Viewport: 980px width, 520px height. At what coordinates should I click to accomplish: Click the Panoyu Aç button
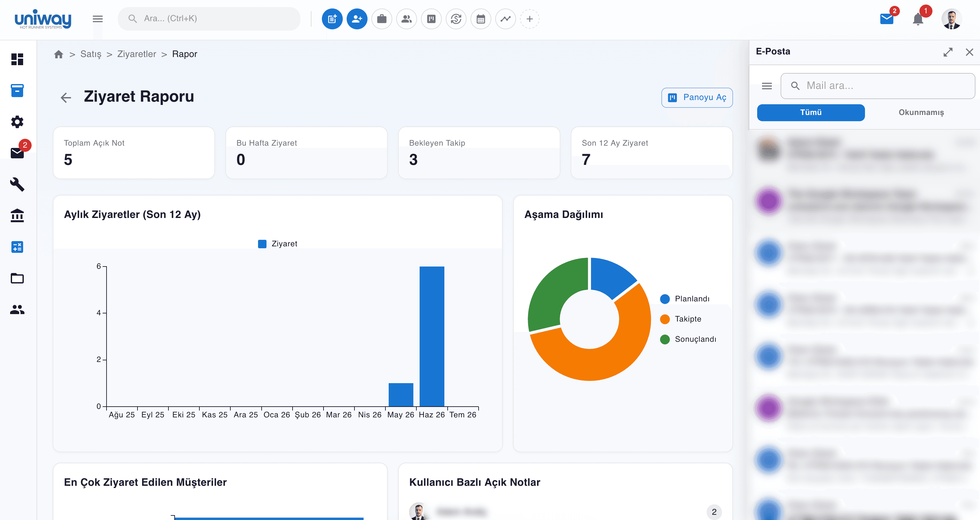697,97
